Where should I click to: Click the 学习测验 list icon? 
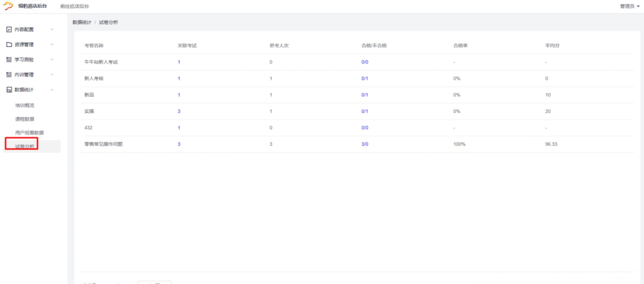(9, 60)
